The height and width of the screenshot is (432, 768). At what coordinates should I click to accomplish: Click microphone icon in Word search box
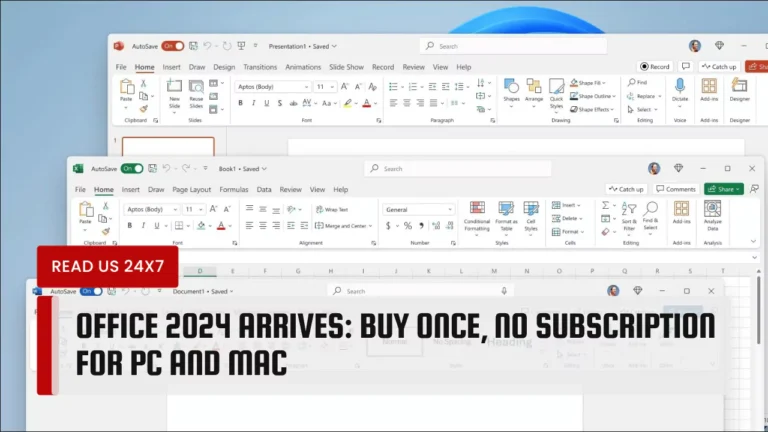(504, 291)
